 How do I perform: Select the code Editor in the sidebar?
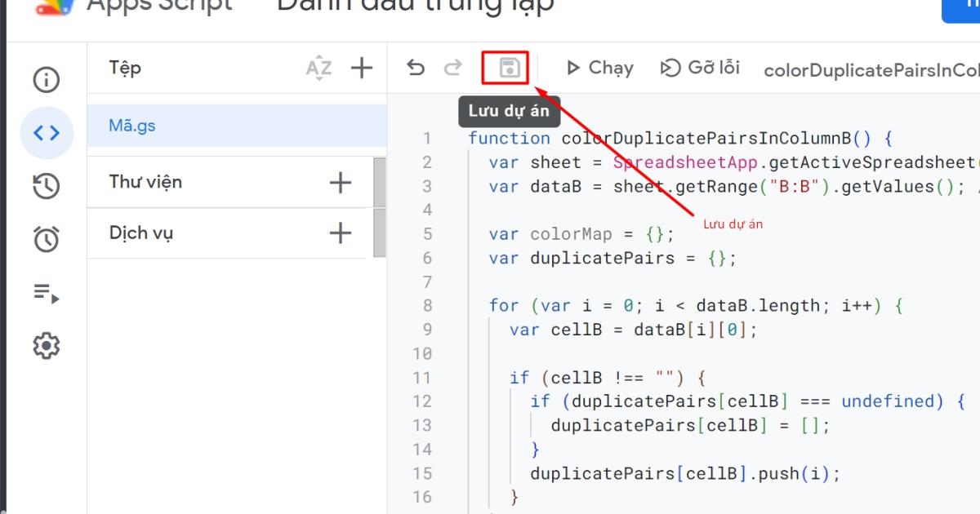[46, 132]
